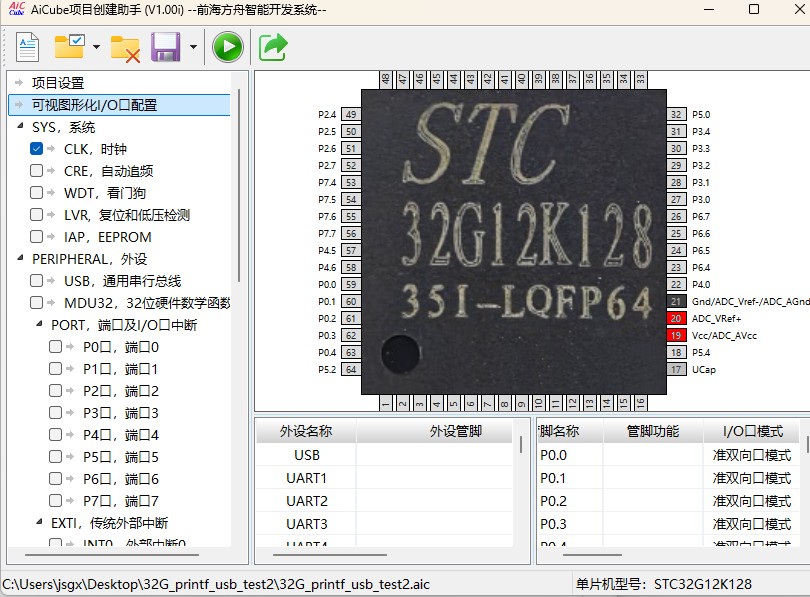
Task: Select dark pin 21 Gnd box
Action: [676, 302]
